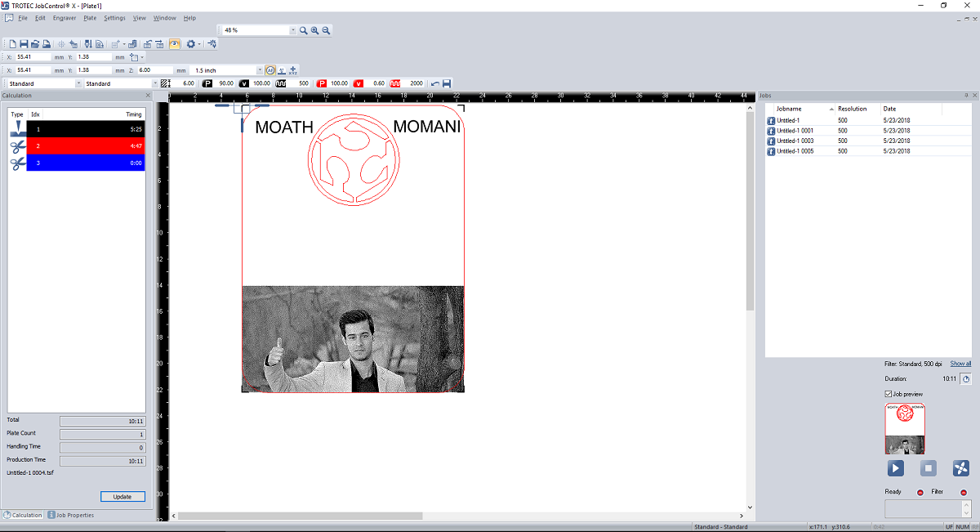
Task: Open the Plate menu
Action: 90,18
